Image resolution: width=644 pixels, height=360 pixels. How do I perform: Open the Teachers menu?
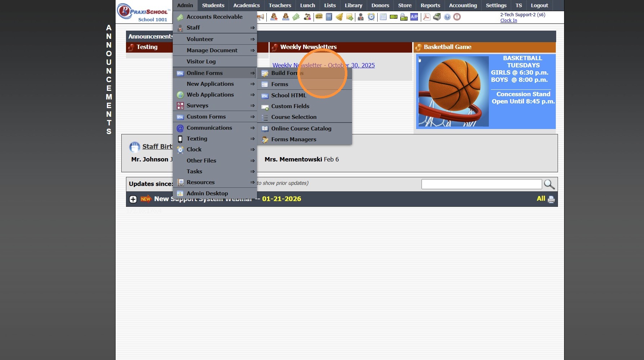tap(280, 5)
